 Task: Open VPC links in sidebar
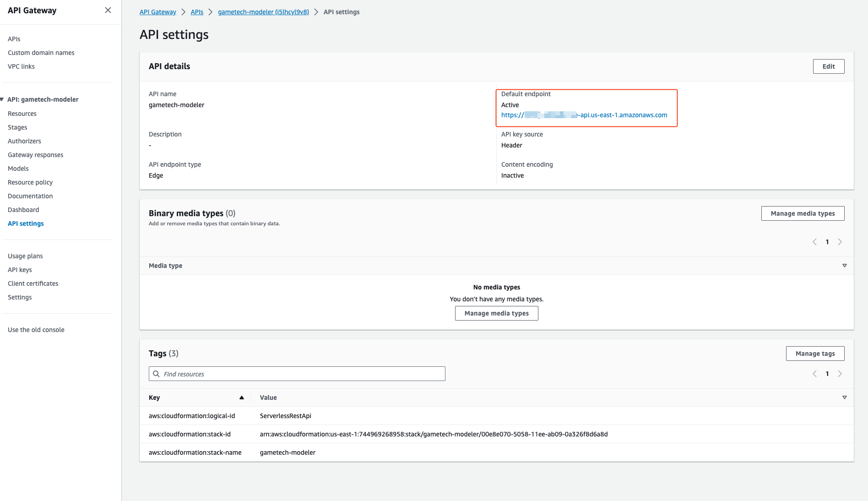[x=21, y=66]
